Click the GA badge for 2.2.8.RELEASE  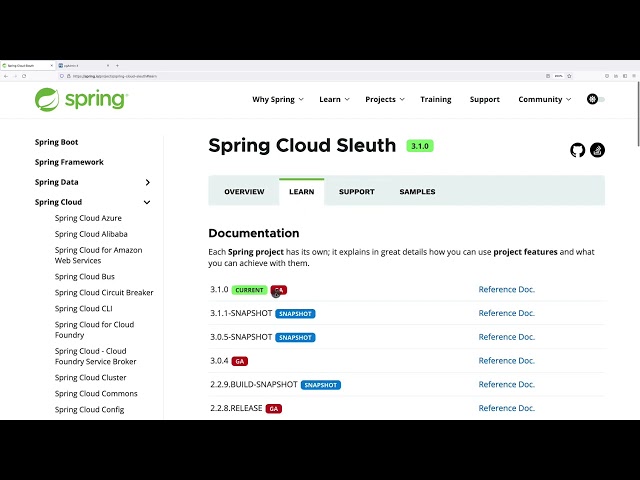point(273,409)
